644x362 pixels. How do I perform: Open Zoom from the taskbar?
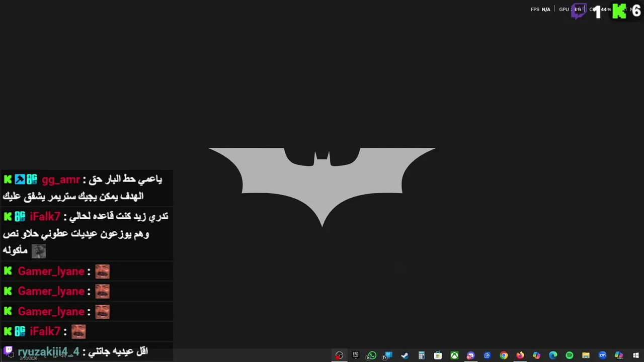pos(602,355)
